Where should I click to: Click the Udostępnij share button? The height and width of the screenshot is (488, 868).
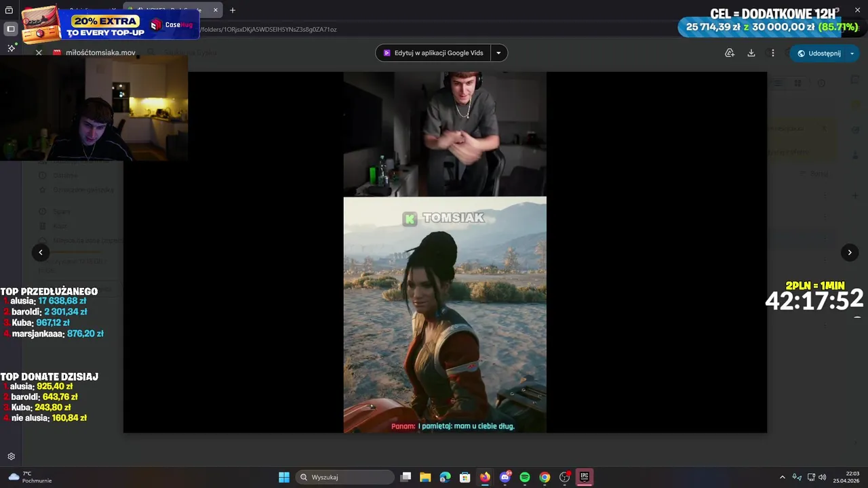[x=818, y=54]
